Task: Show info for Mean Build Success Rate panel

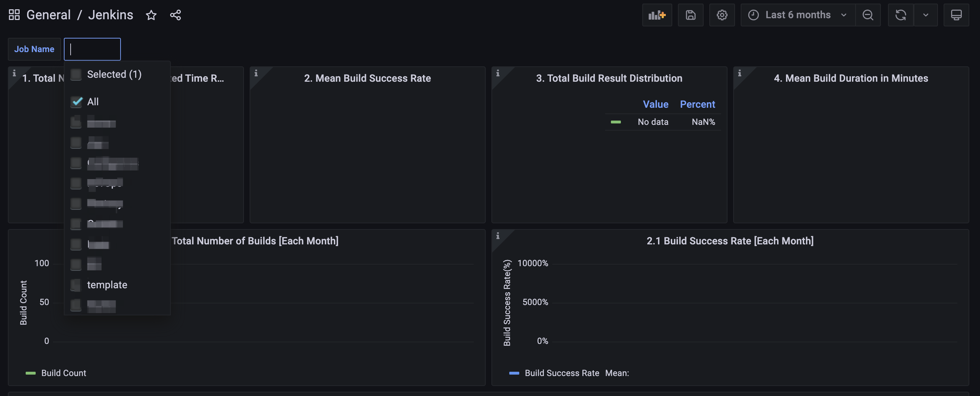Action: click(x=256, y=73)
